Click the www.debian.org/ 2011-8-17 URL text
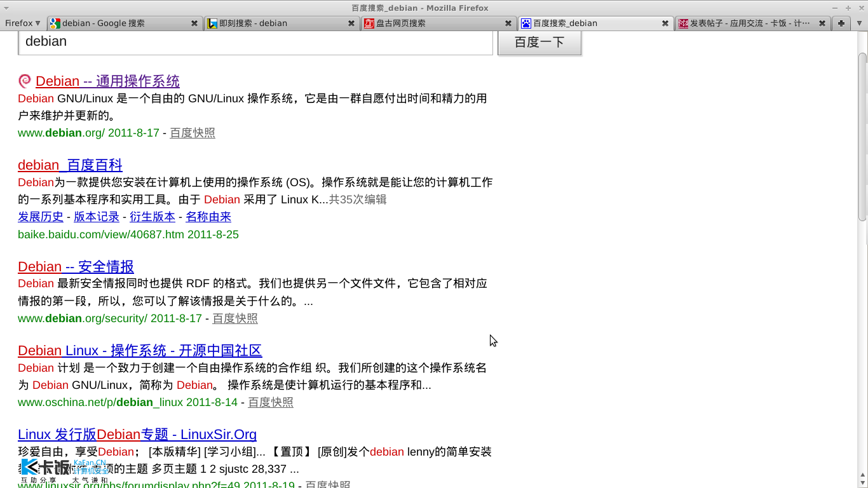This screenshot has width=868, height=488. point(88,133)
